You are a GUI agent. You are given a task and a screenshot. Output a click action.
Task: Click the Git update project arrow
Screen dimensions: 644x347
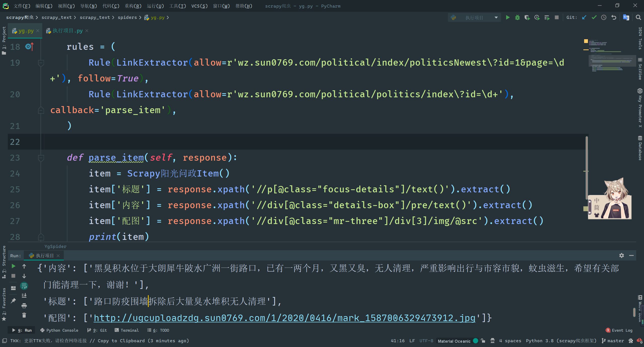(x=584, y=17)
